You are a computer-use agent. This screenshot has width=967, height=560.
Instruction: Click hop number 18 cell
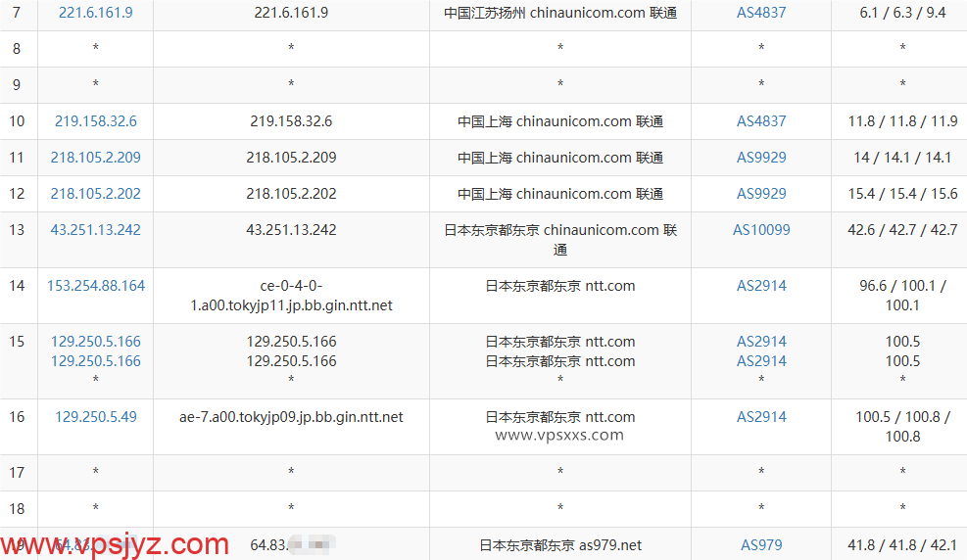pos(17,509)
